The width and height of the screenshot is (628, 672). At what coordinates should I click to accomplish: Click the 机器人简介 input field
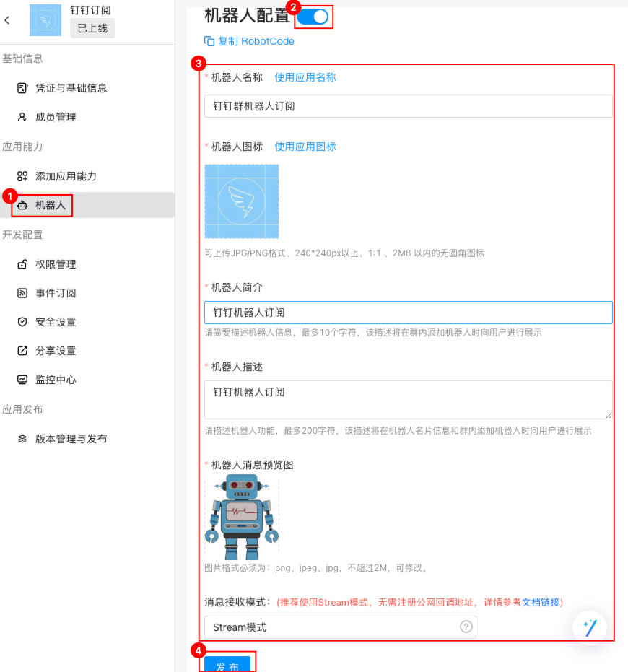click(x=408, y=313)
